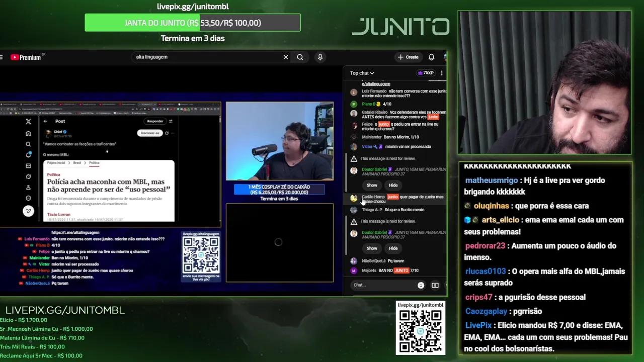
Task: Go to X Home icon
Action: point(28,134)
